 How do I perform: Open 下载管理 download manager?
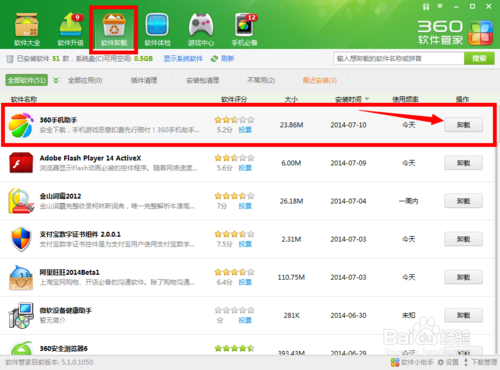coord(480,362)
